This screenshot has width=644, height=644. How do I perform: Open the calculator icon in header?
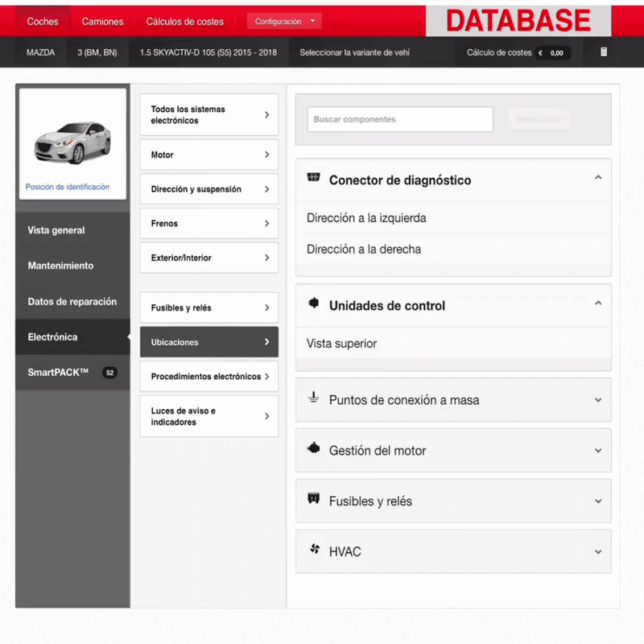pyautogui.click(x=604, y=52)
